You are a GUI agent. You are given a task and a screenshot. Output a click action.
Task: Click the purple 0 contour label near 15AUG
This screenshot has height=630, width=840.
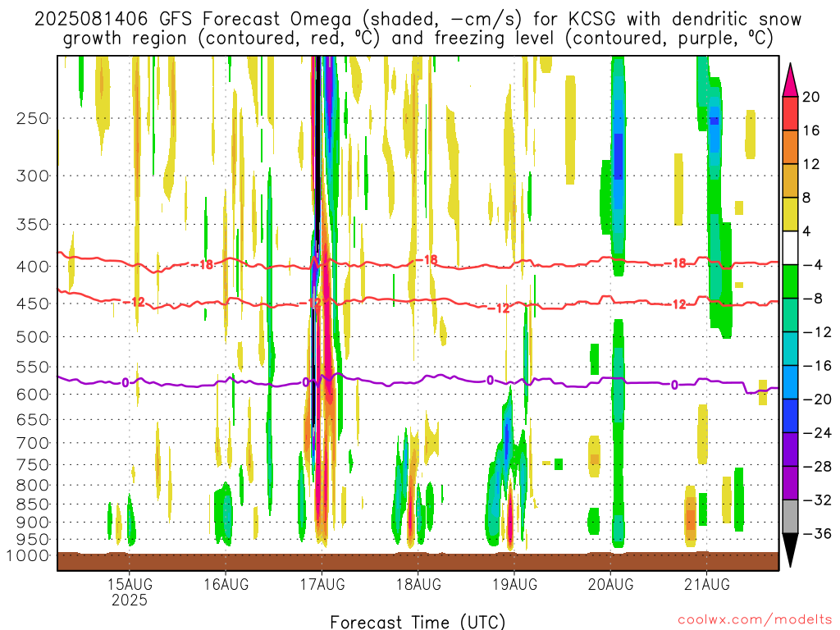(x=126, y=382)
